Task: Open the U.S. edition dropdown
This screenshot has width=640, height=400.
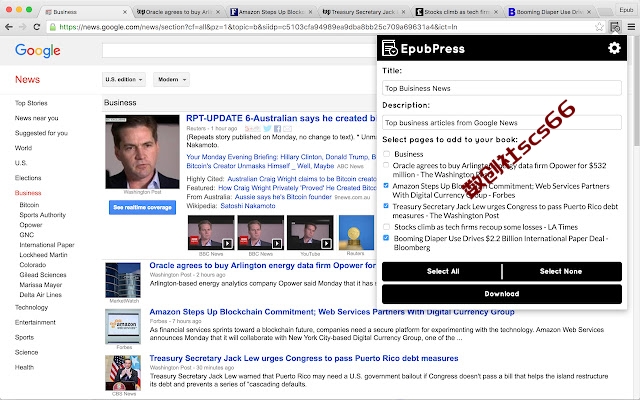Action: point(124,80)
